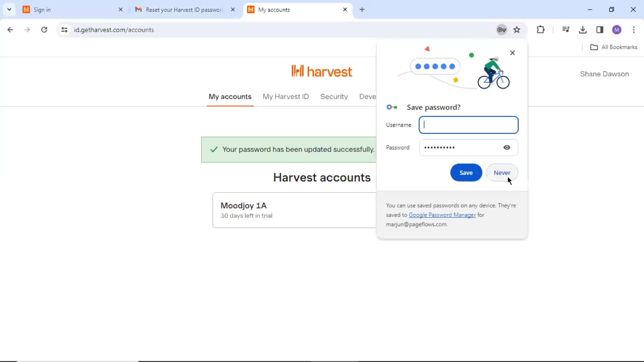Click the page refresh icon

point(44,29)
